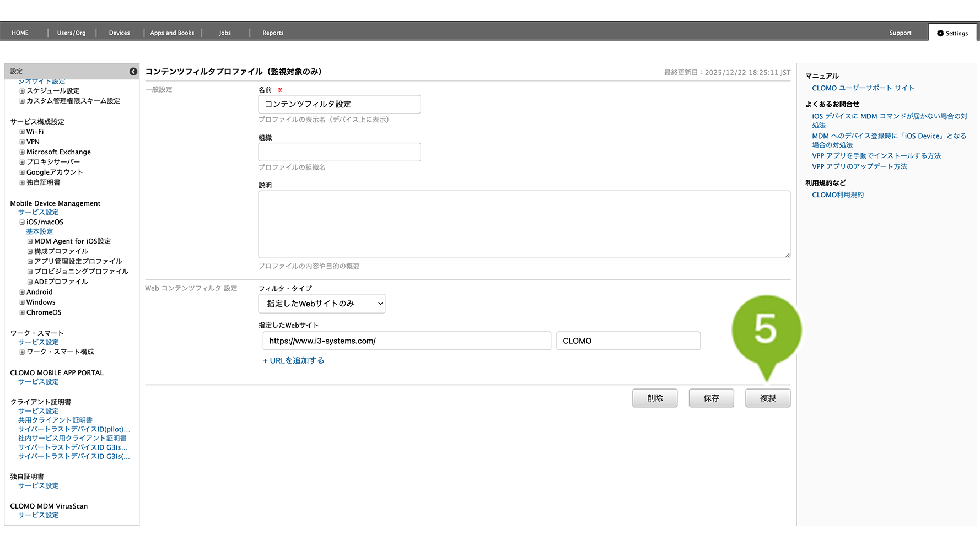Select the website URL input field
This screenshot has height=551, width=980.
click(x=406, y=341)
